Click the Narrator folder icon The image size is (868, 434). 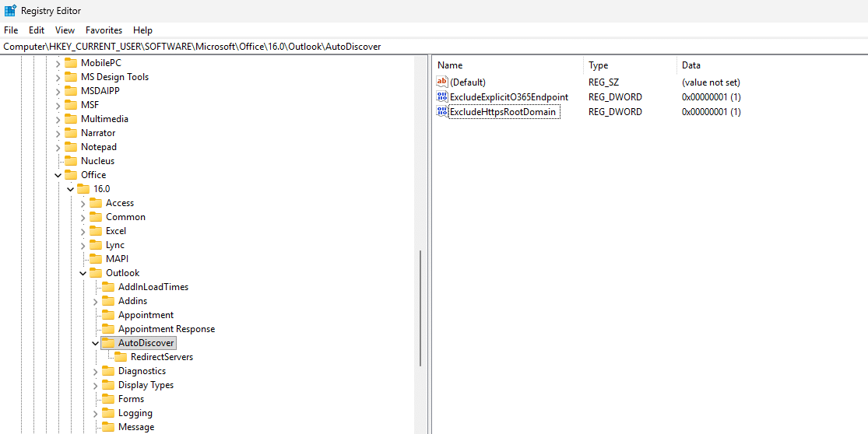pos(70,133)
